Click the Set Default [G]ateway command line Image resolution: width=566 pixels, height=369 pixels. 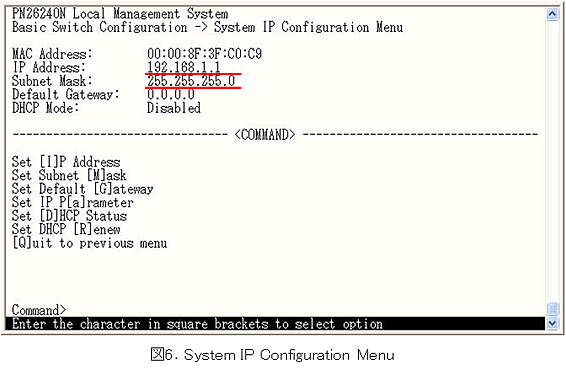click(83, 189)
